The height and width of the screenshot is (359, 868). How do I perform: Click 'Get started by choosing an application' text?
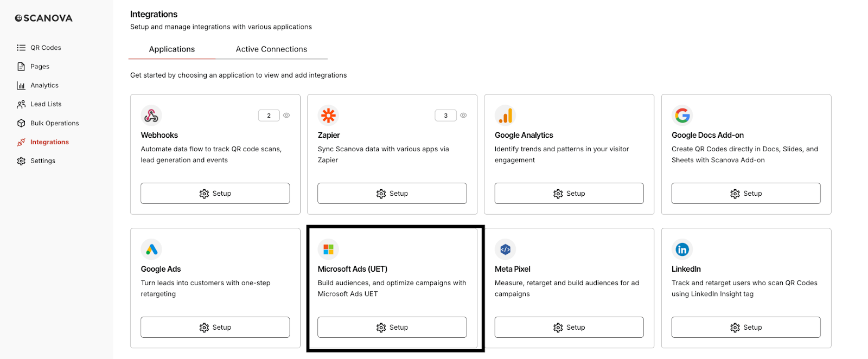coord(238,75)
